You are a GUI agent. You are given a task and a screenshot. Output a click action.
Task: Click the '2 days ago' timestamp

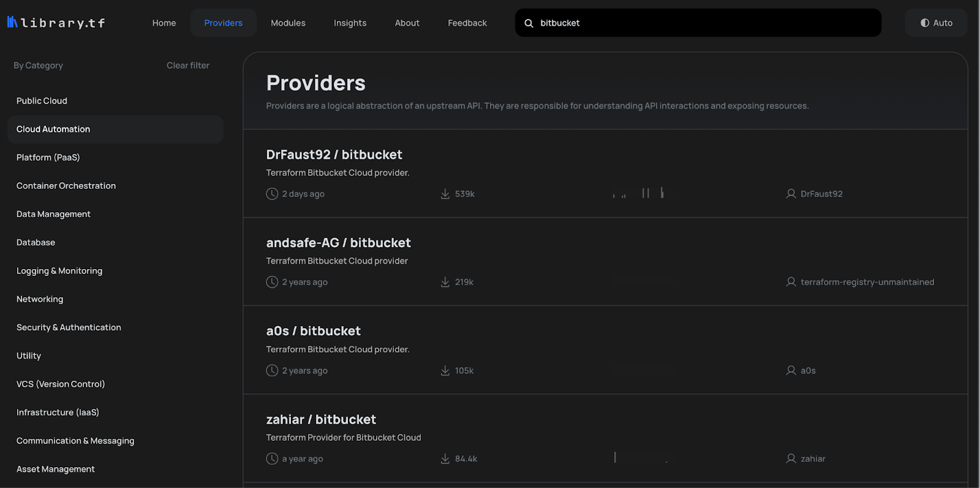pos(303,194)
